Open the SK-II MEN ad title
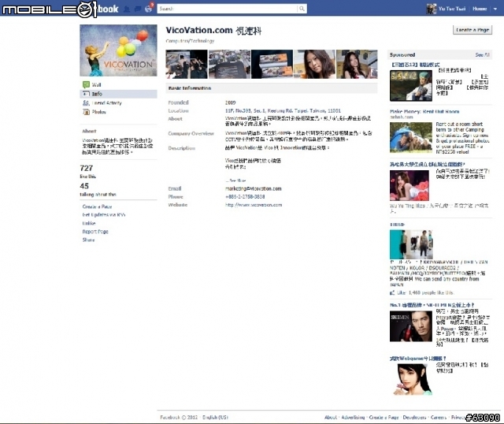Image resolution: width=504 pixels, height=424 pixels. (x=432, y=305)
